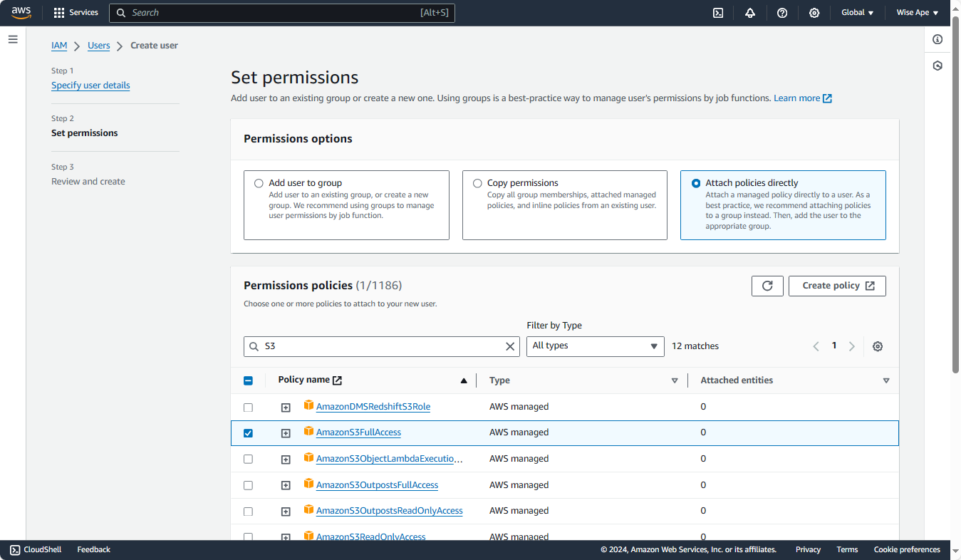Open the settings gear in top bar

814,13
